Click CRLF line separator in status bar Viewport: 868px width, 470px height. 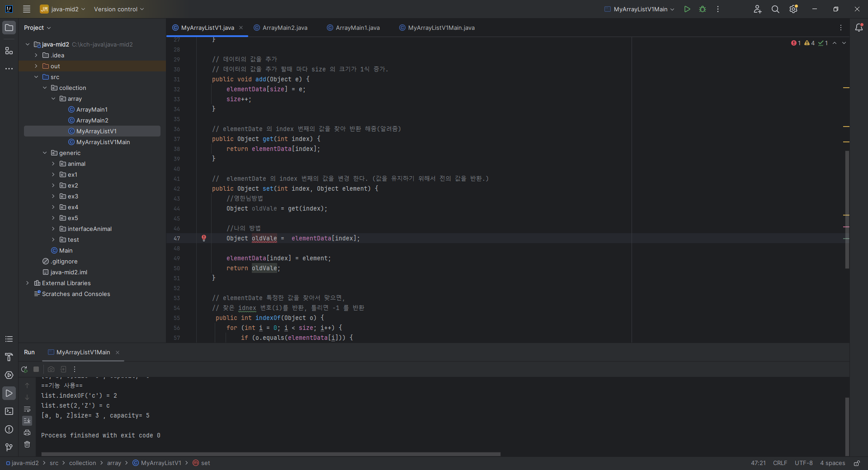pos(780,463)
